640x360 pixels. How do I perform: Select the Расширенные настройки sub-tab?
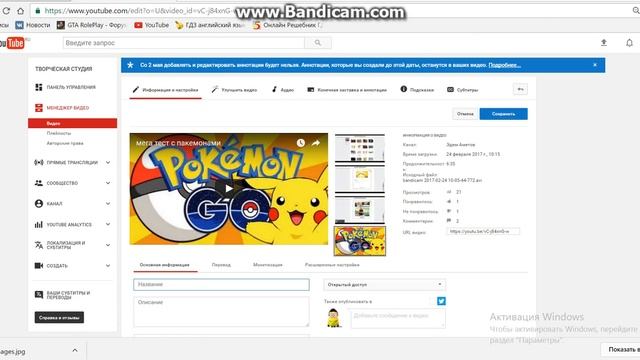332,265
